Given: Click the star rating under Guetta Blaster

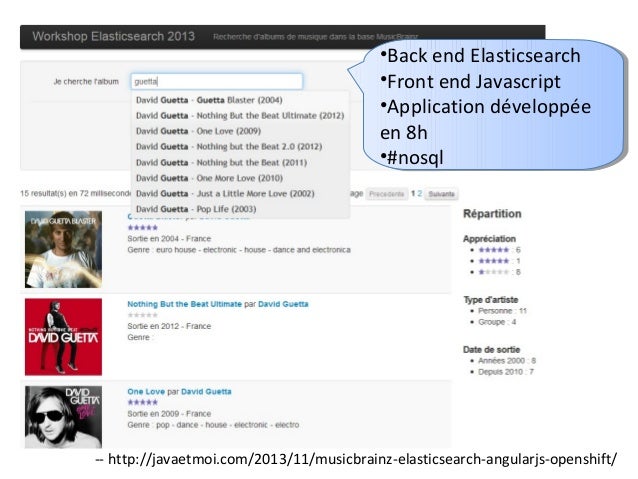Looking at the screenshot, I should click(142, 227).
